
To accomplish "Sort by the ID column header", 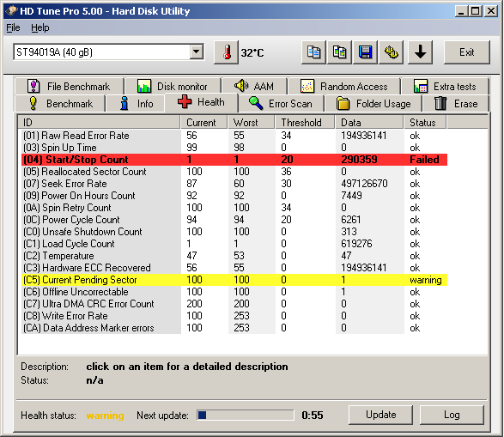I will coord(100,123).
